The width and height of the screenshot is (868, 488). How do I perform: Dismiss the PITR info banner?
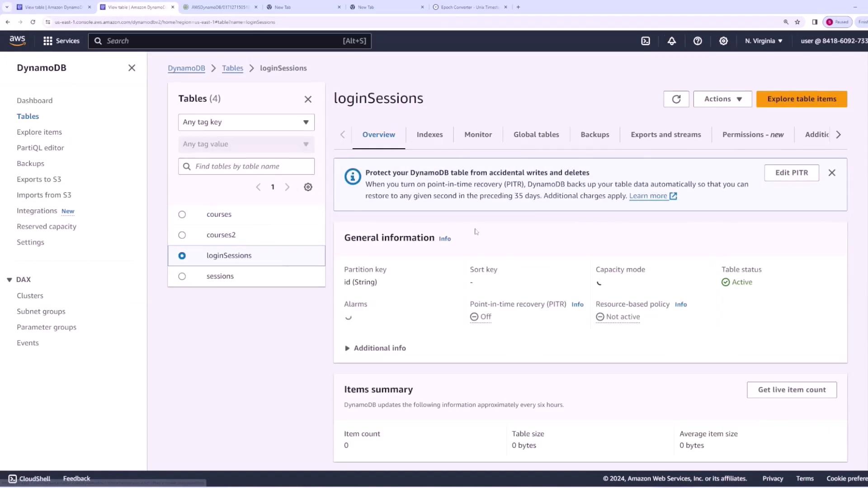click(x=832, y=173)
